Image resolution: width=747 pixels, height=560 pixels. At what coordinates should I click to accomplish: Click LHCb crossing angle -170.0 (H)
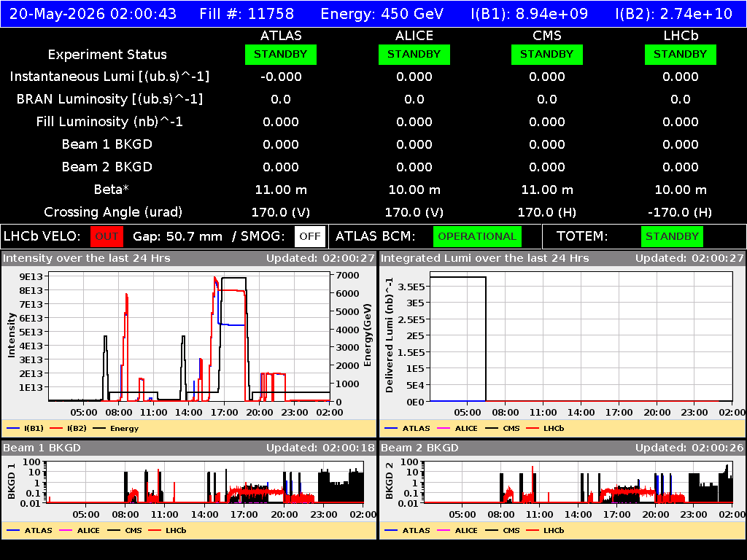pyautogui.click(x=681, y=212)
